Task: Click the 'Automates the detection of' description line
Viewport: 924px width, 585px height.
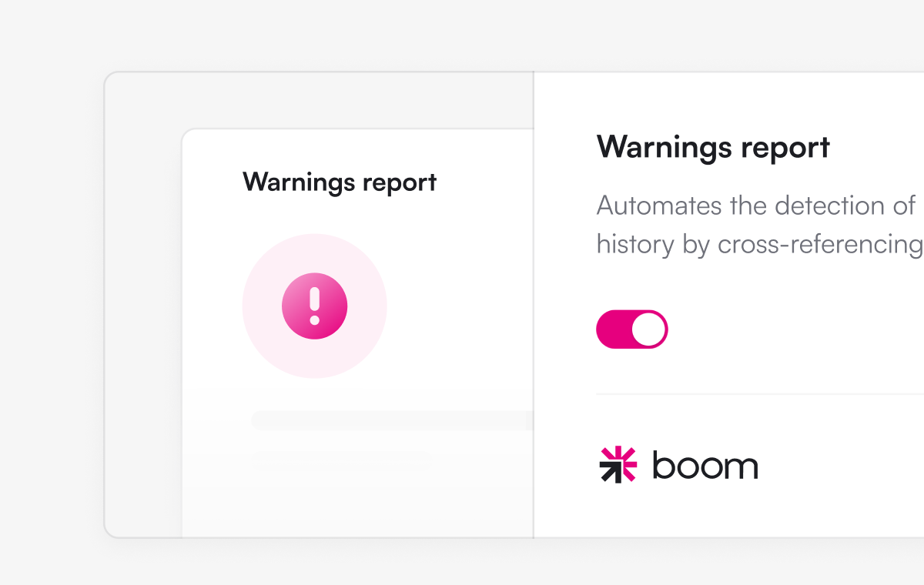Action: 756,206
